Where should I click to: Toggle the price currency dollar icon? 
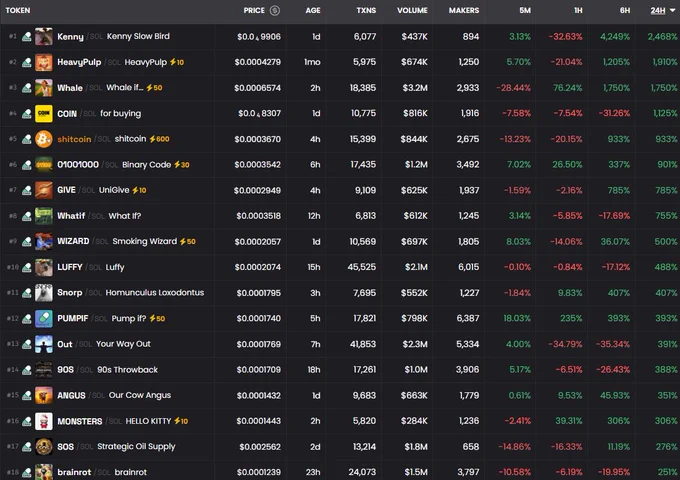pyautogui.click(x=275, y=10)
